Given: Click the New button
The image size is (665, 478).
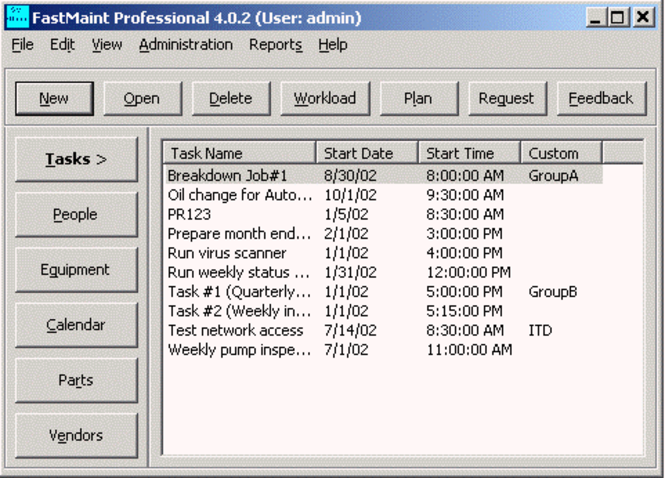Looking at the screenshot, I should click(54, 98).
